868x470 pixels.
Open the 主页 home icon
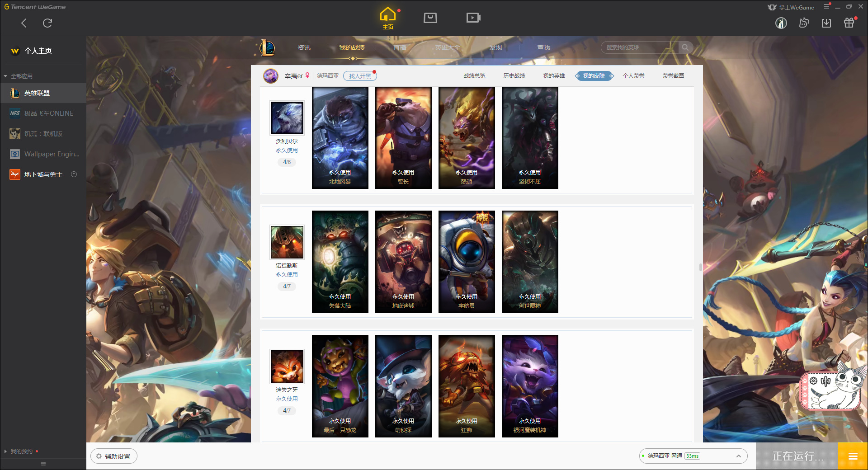pos(388,19)
